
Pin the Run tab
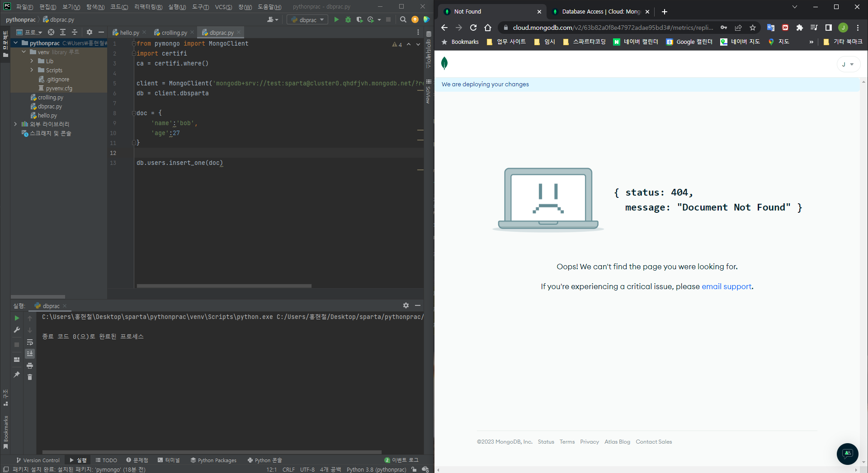tap(17, 374)
